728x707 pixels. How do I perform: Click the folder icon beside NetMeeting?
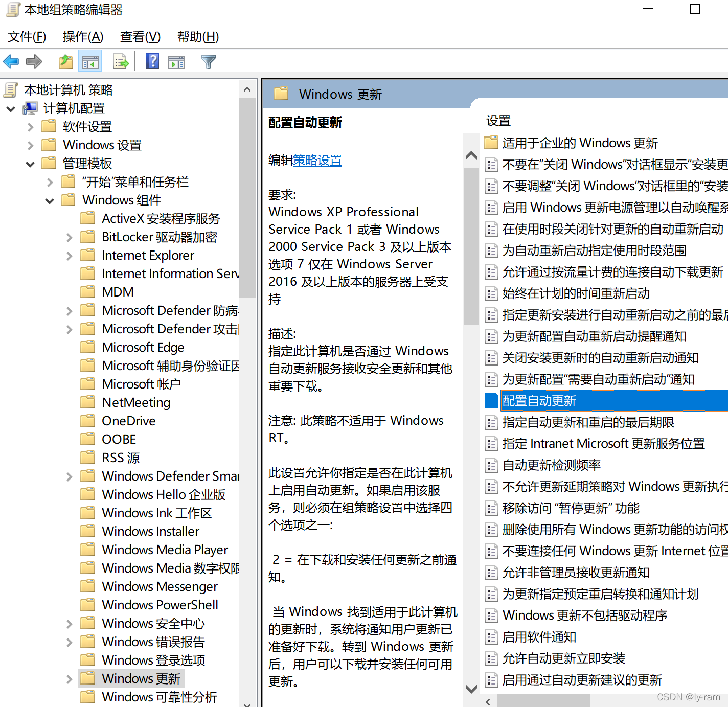point(88,402)
